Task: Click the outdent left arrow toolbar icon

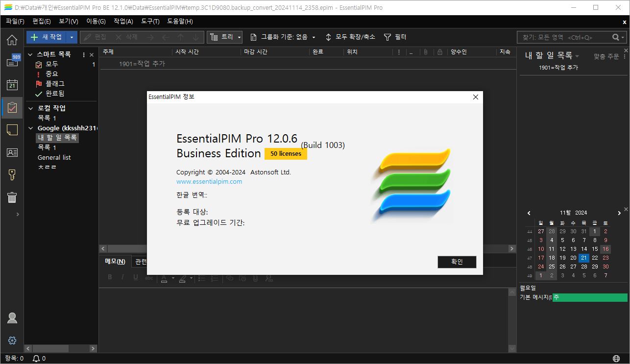Action: (165, 37)
